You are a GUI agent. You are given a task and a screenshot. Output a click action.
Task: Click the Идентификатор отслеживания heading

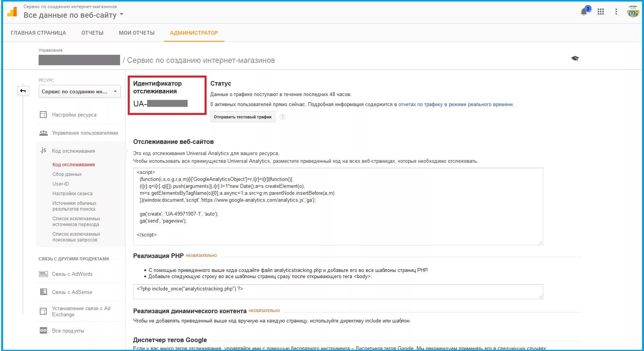coord(157,87)
